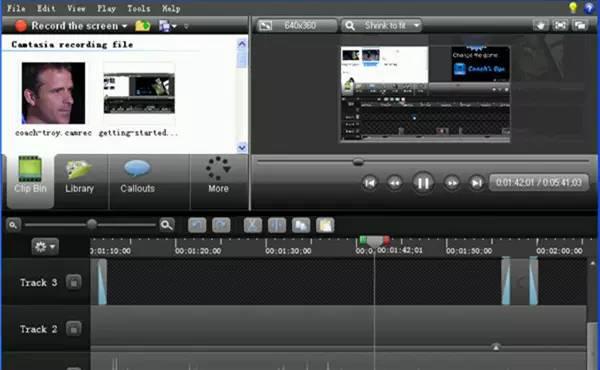Open the Tools menu
600x370 pixels.
[x=139, y=8]
